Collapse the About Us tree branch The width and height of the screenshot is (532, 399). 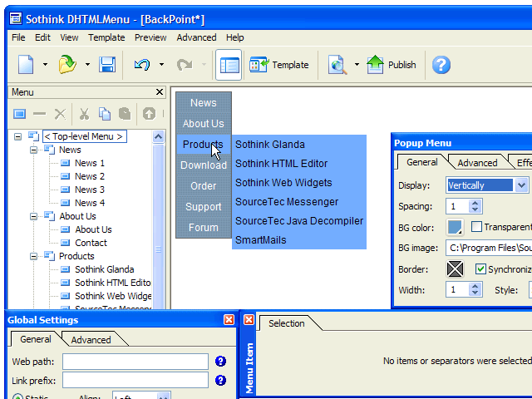(x=33, y=216)
